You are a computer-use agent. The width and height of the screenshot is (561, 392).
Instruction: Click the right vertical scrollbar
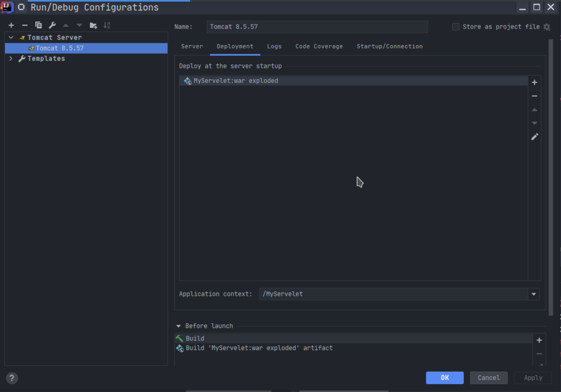(x=551, y=177)
